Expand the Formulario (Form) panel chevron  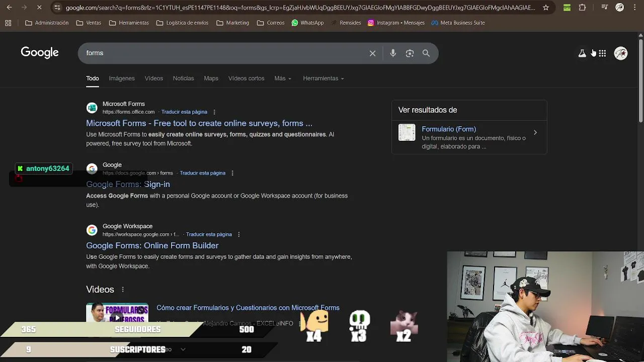tap(535, 133)
